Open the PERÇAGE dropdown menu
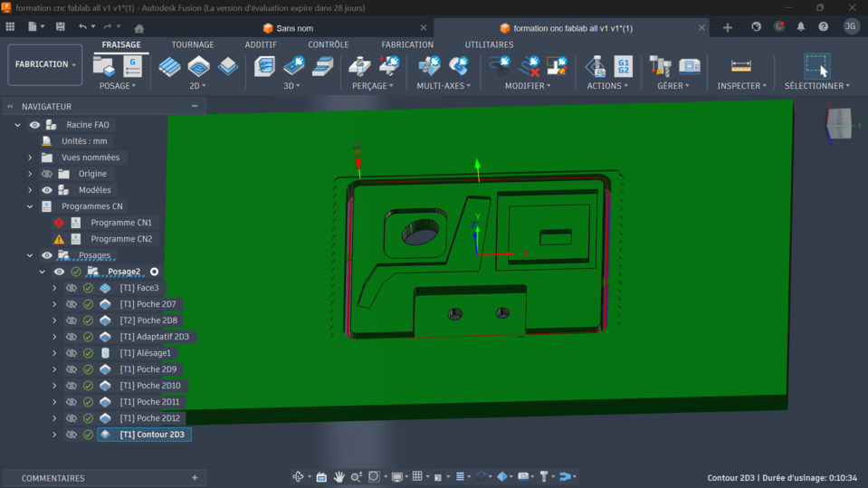Viewport: 868px width, 488px height. point(373,86)
